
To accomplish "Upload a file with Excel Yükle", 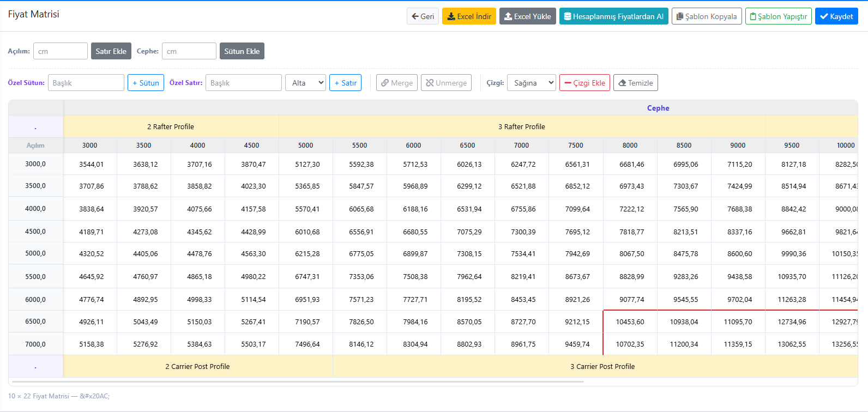I will [528, 16].
